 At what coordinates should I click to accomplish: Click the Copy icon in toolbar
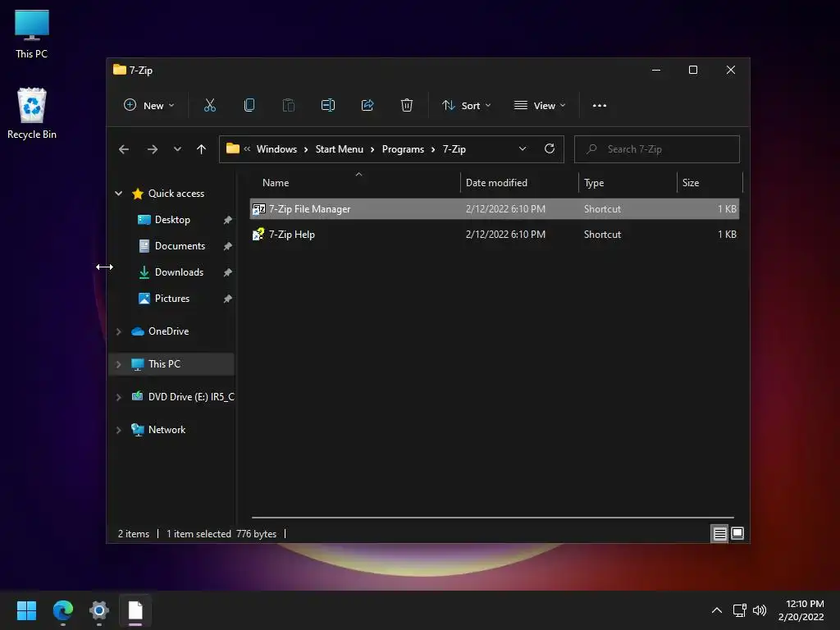(249, 106)
